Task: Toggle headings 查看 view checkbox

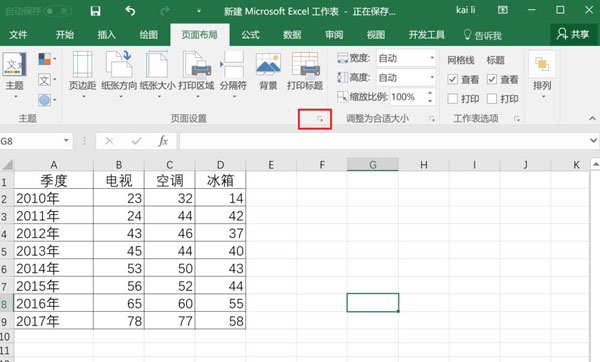Action: 492,80
